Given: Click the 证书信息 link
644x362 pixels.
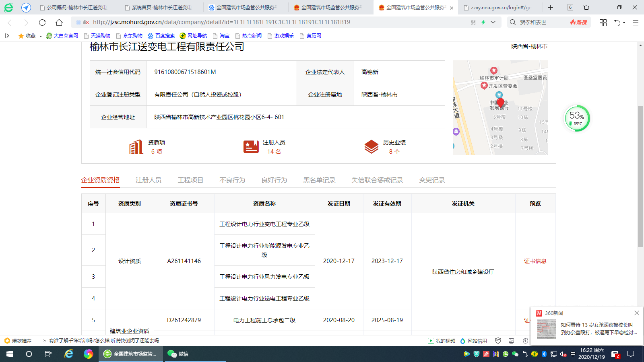Looking at the screenshot, I should pyautogui.click(x=535, y=261).
